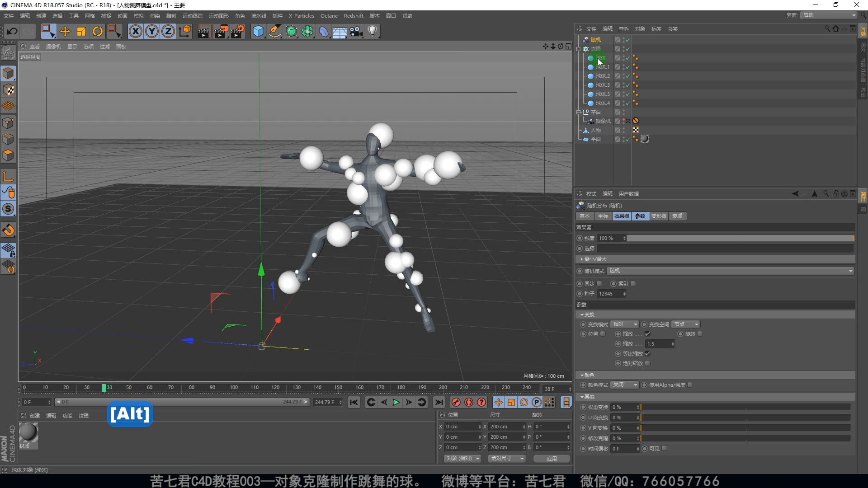Toggle the X axis lock
Viewport: 868px width, 488px height.
(136, 31)
